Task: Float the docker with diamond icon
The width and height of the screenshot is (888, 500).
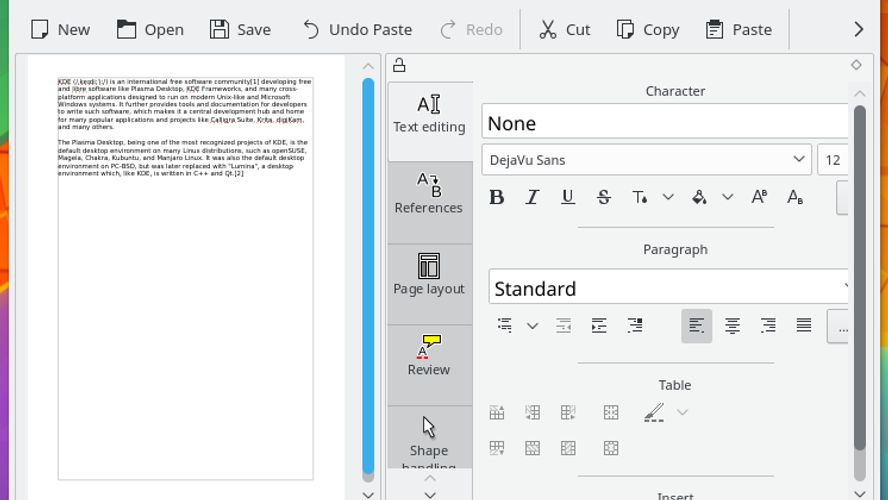Action: [x=856, y=65]
